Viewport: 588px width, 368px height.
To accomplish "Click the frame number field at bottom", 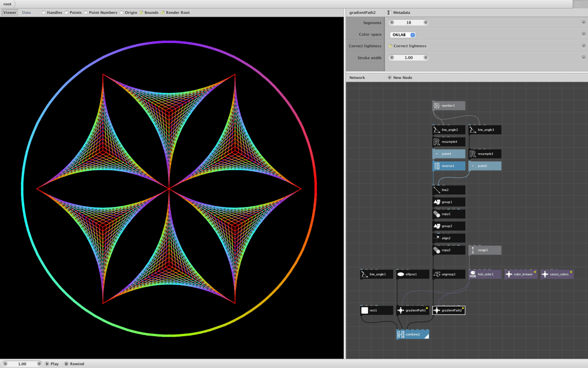I will [22, 363].
